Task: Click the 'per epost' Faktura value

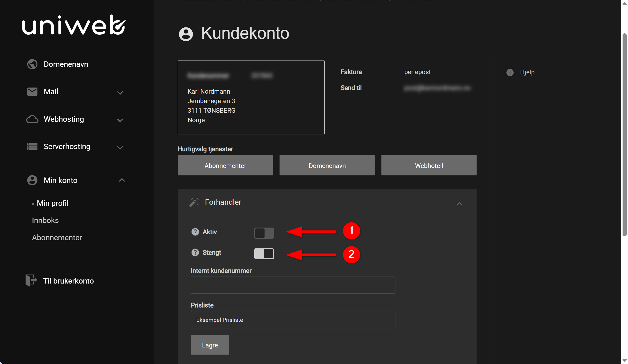Action: pyautogui.click(x=417, y=72)
